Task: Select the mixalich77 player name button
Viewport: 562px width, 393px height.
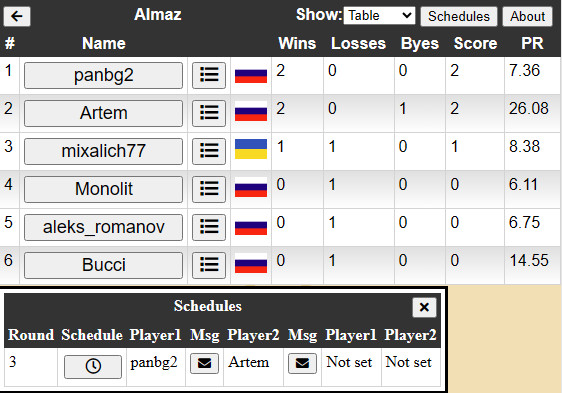Action: click(x=103, y=151)
